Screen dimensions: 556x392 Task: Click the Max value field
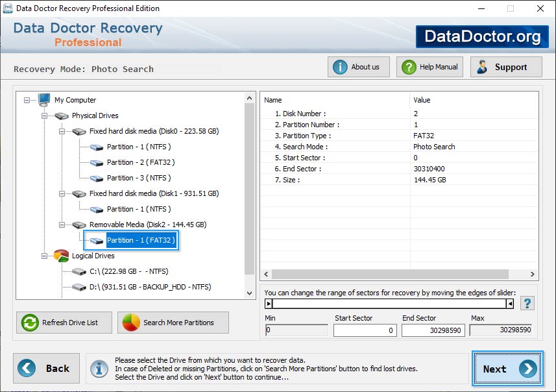coord(501,330)
